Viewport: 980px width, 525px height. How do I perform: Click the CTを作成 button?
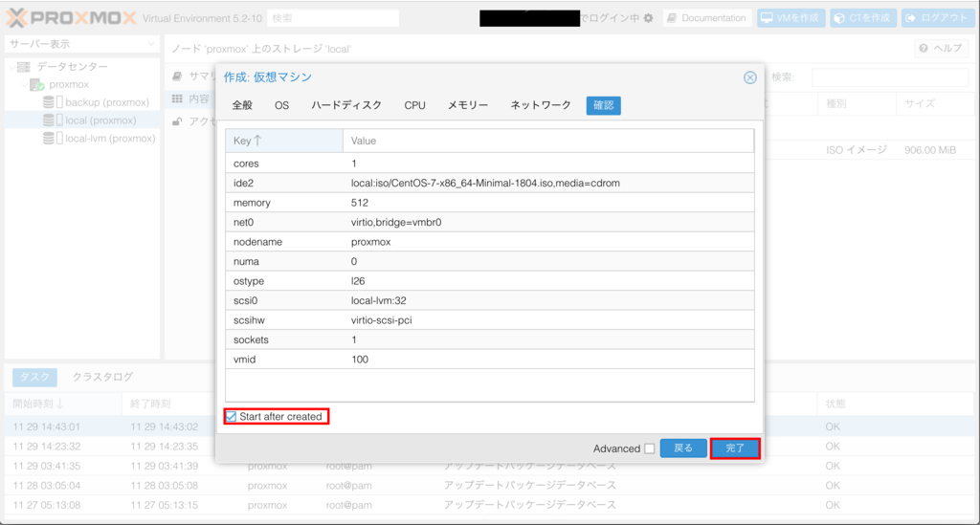pos(863,18)
